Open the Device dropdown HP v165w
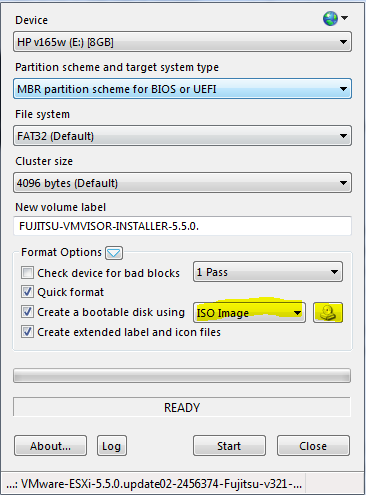Screen dimensions: 366x495 coord(182,42)
